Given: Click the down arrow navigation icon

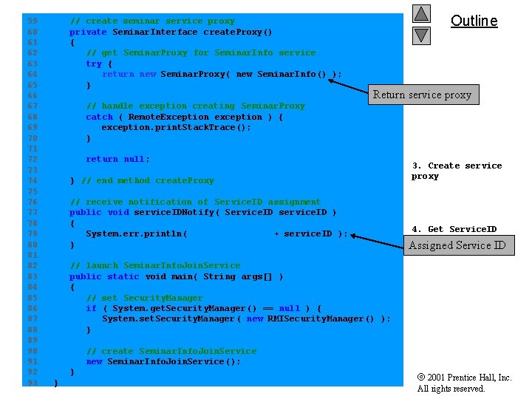Looking at the screenshot, I should [x=421, y=35].
